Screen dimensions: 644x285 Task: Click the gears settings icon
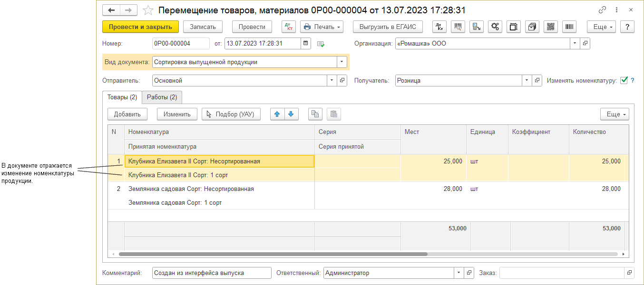point(495,27)
